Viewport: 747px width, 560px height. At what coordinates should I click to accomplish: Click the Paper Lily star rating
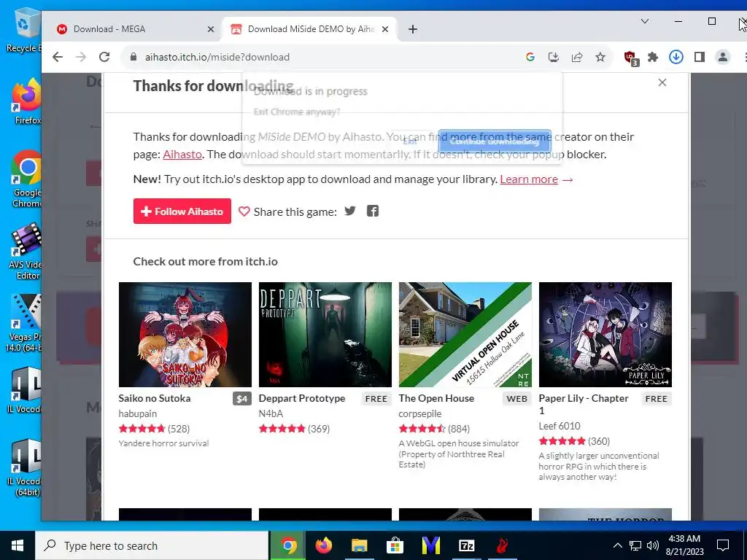tap(562, 441)
